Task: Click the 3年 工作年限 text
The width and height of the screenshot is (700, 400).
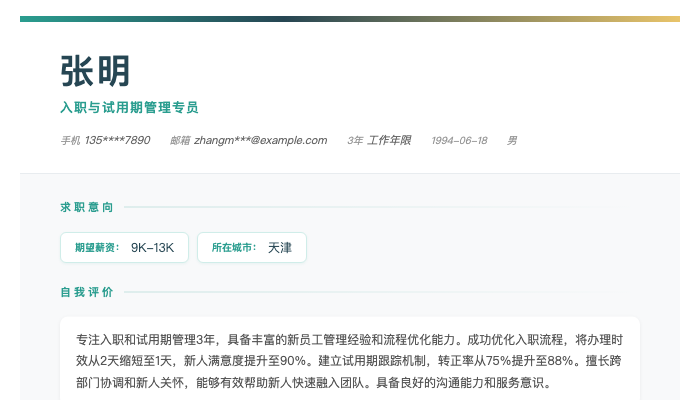Action: pos(379,140)
